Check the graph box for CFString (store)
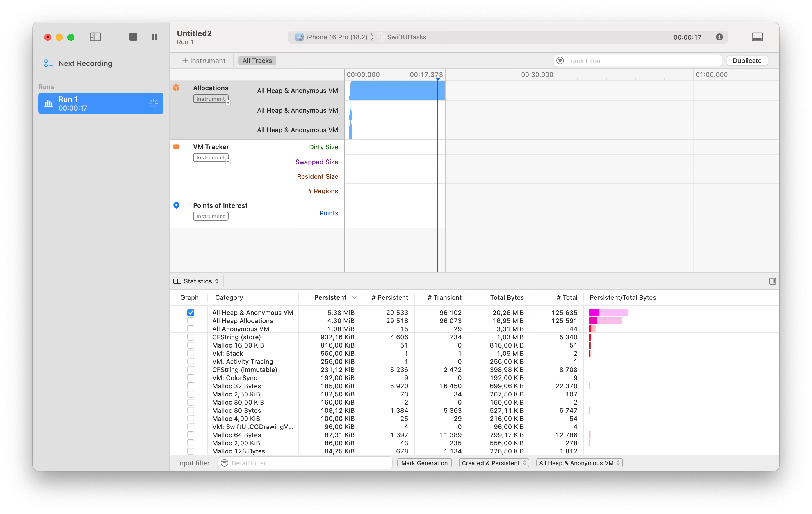 [191, 337]
